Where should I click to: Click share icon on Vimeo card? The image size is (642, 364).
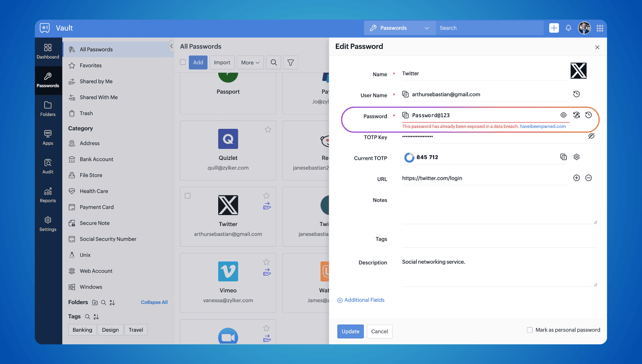click(267, 272)
